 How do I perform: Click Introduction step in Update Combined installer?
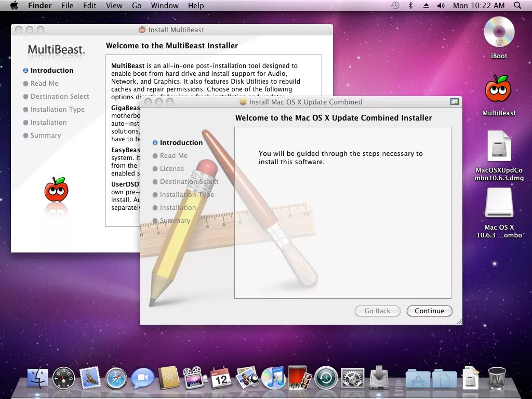point(178,142)
